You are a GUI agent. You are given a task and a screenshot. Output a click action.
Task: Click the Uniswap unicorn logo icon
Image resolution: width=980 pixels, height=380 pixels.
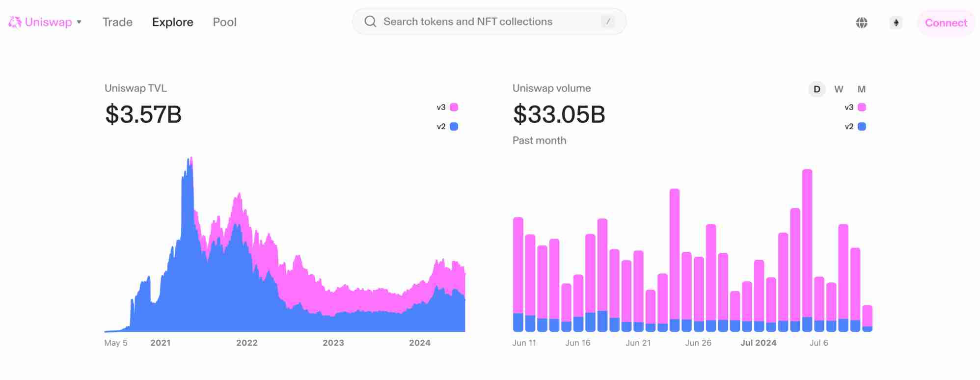(15, 22)
